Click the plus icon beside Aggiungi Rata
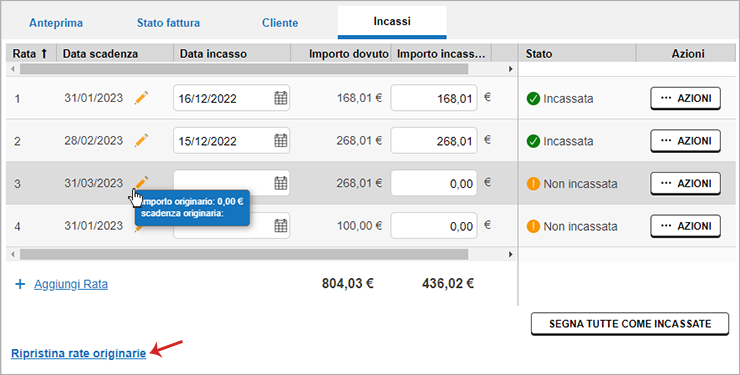Image resolution: width=740 pixels, height=375 pixels. (20, 284)
